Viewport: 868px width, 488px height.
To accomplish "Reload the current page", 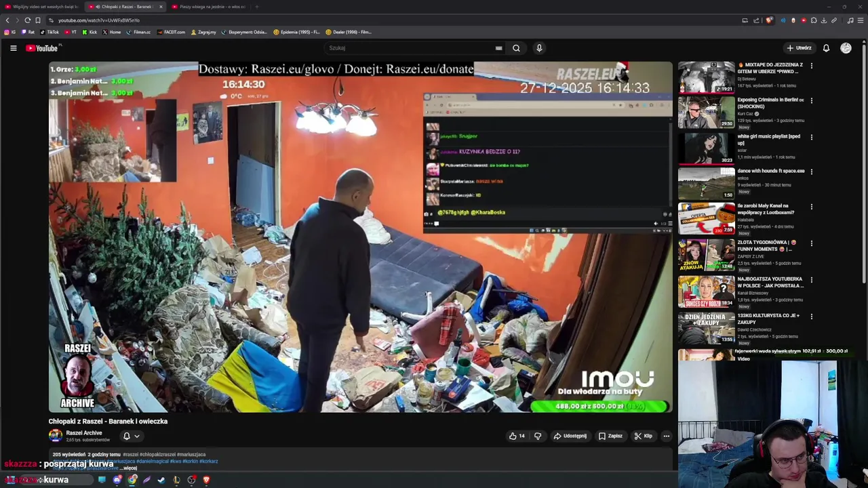I will [27, 20].
